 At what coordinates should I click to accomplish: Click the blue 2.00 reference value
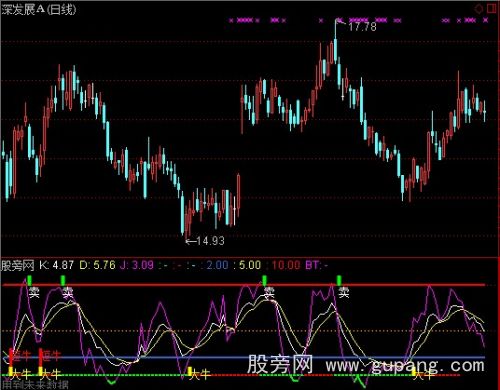pyautogui.click(x=217, y=265)
